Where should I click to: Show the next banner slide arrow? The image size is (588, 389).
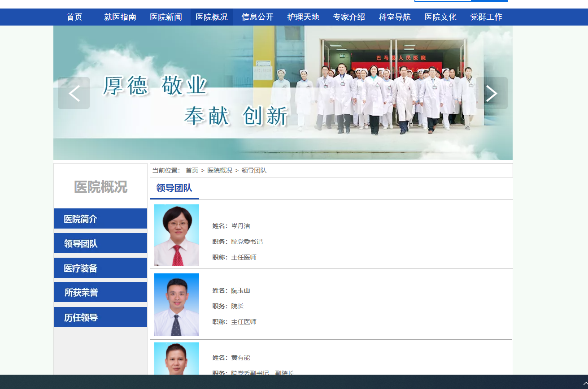click(492, 93)
